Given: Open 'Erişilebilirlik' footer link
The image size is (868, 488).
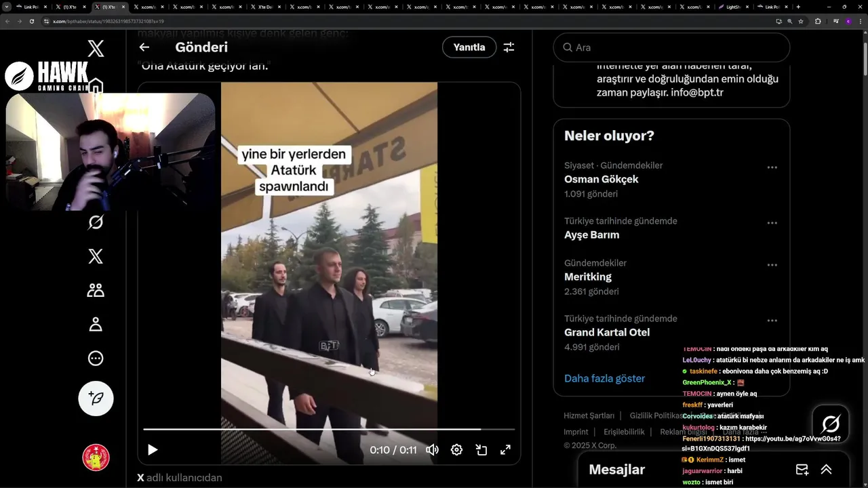Looking at the screenshot, I should click(x=624, y=432).
